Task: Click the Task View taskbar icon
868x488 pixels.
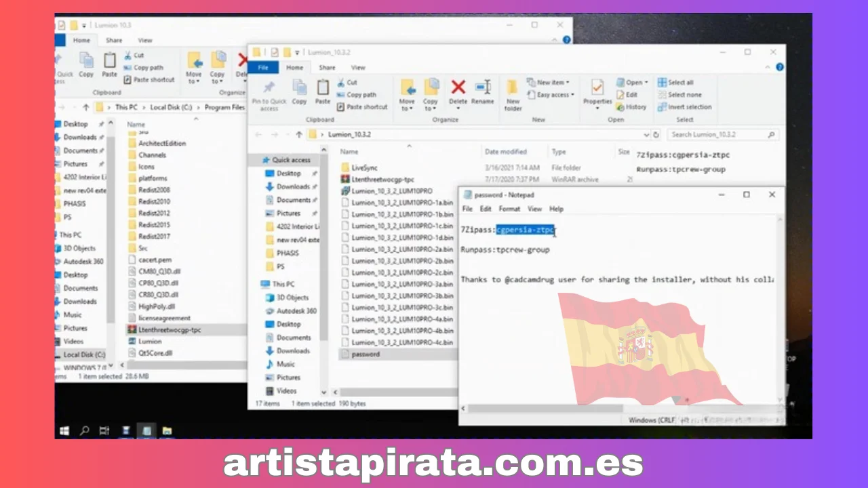Action: (104, 430)
